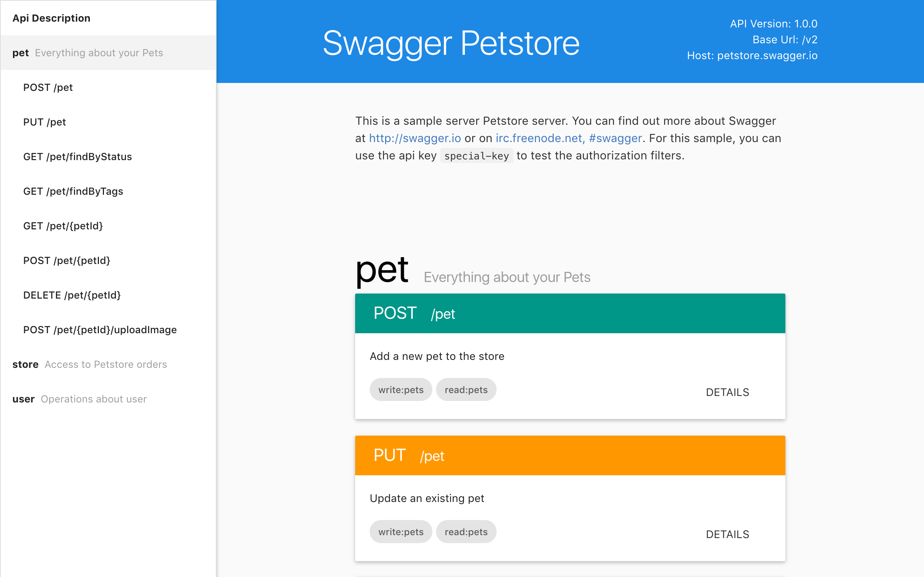Select DELETE /pet/{petId} in sidebar

point(108,295)
